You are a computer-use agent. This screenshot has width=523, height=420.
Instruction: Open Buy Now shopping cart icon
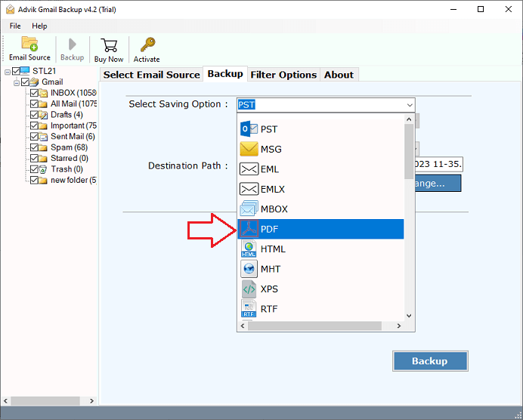coord(109,45)
